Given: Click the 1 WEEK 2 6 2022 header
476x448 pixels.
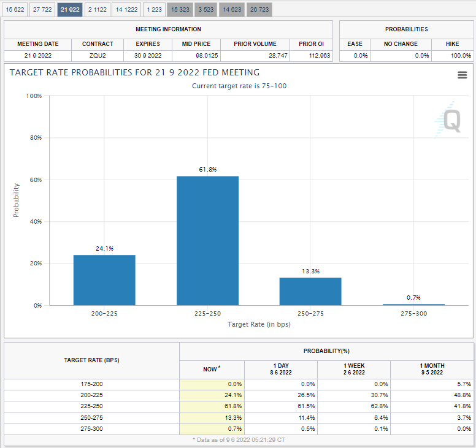Looking at the screenshot, I should pos(354,369).
